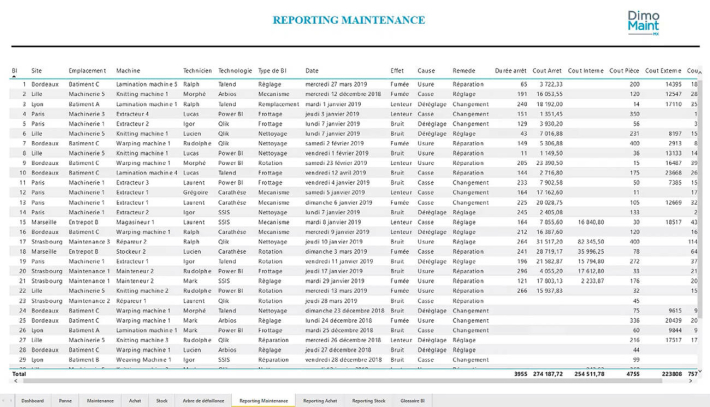The width and height of the screenshot is (710, 407).
Task: Open the Dashboard tab
Action: tap(32, 400)
